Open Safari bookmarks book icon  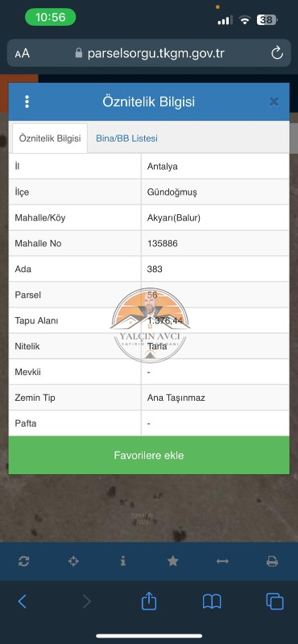(x=212, y=601)
